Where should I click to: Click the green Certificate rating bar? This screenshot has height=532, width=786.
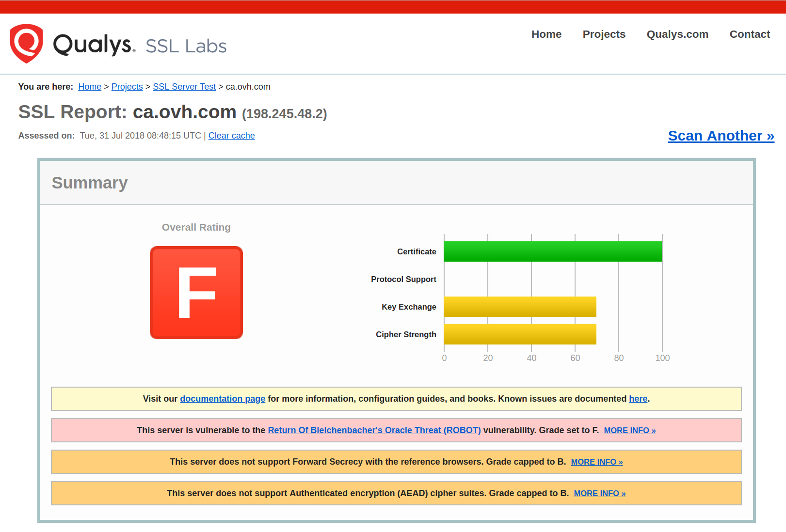point(553,251)
